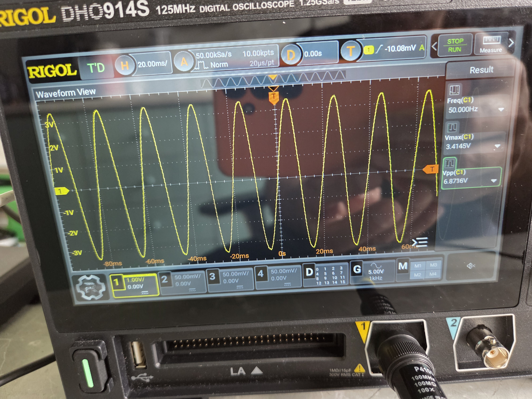Show more toolbar items with right chevron
Viewport: 532px width, 399px height.
511,43
